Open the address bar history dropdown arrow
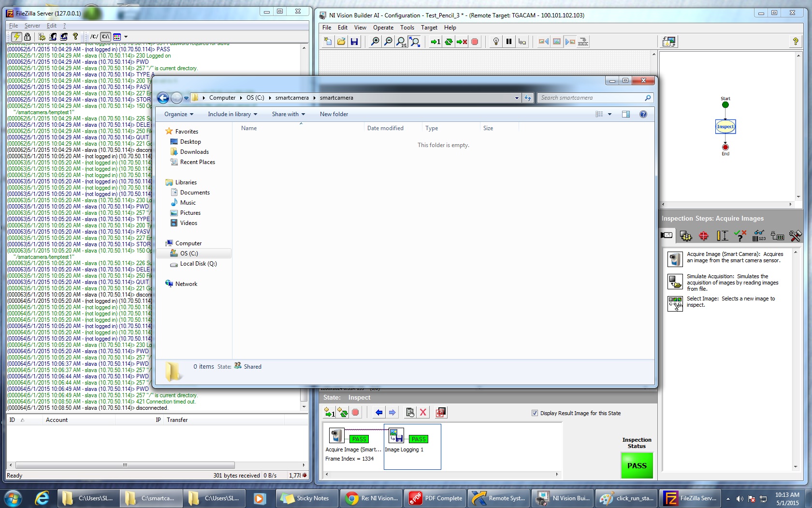Image resolution: width=812 pixels, height=508 pixels. [x=517, y=98]
